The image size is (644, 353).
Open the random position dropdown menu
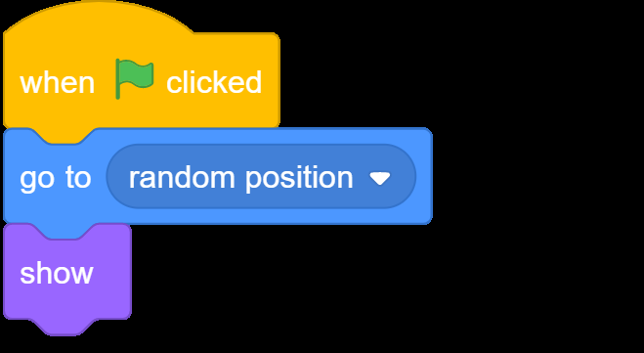pos(261,176)
